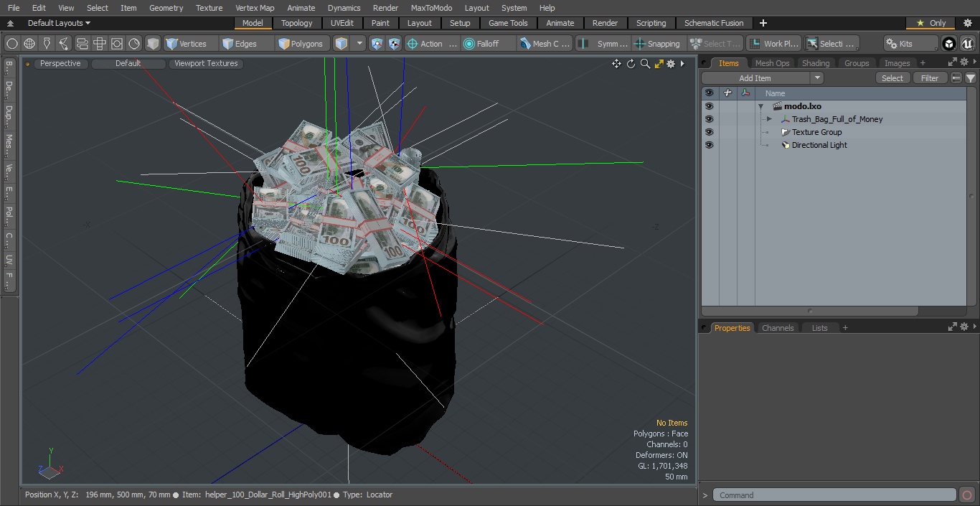Open the Add Item dropdown arrow
Screen dimensions: 980x506
point(816,78)
